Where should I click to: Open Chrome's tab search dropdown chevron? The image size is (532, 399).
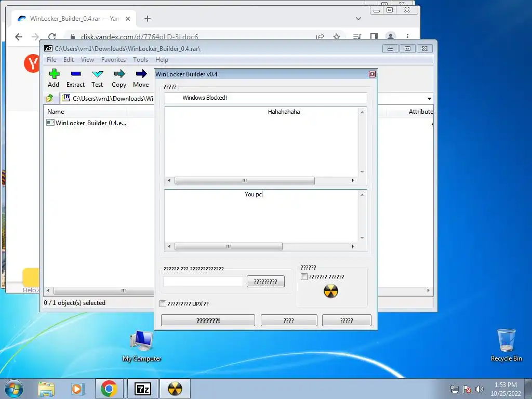[358, 19]
